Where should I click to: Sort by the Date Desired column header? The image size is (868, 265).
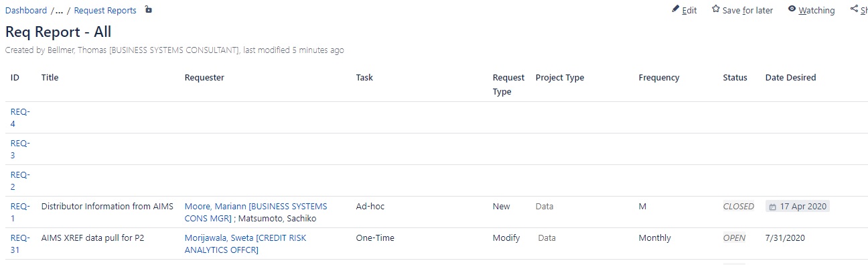(x=790, y=77)
